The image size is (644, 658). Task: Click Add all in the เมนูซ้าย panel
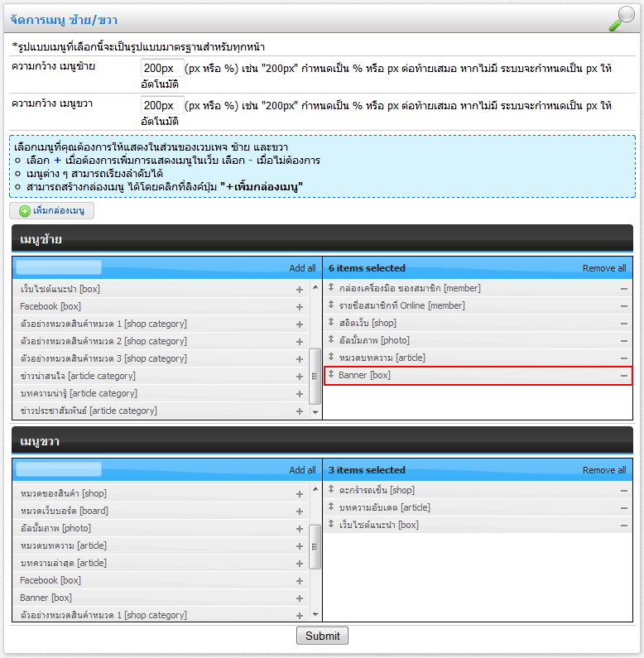pyautogui.click(x=302, y=268)
